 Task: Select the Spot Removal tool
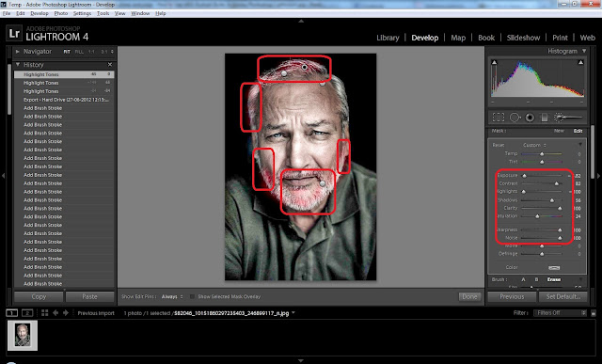515,118
